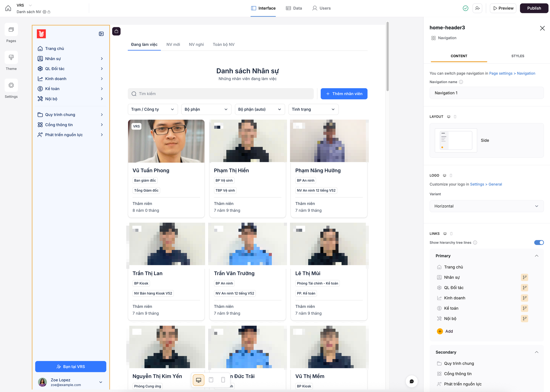The height and width of the screenshot is (392, 550).
Task: Switch to the Users tab
Action: pyautogui.click(x=321, y=8)
